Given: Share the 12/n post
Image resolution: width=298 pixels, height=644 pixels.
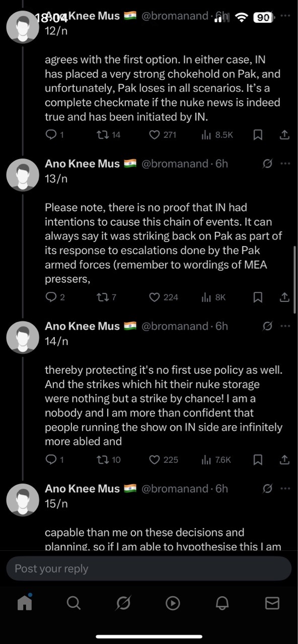Looking at the screenshot, I should [x=284, y=134].
